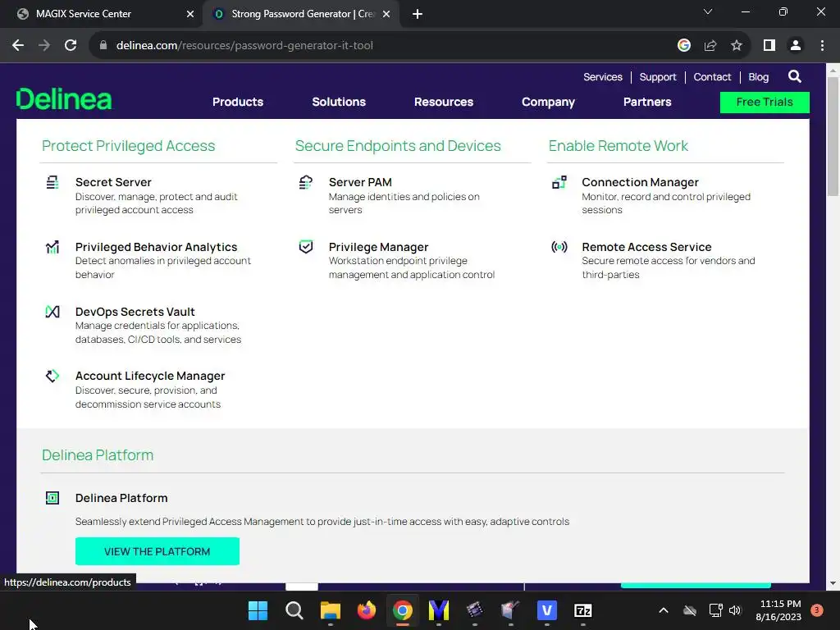
Task: Open the taskbar clock and date
Action: 780,610
